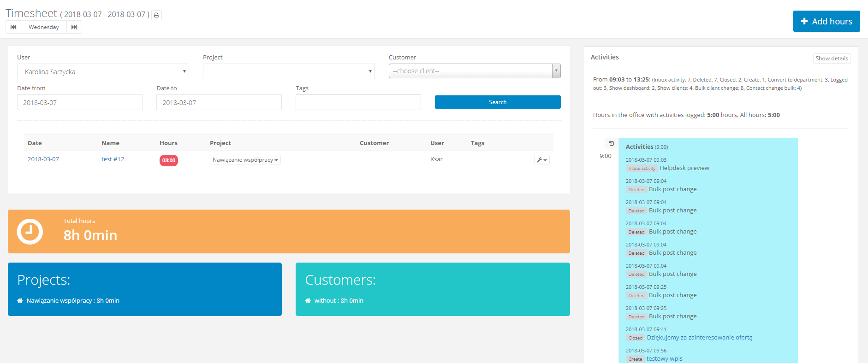Expand Nawiązanie współpracy project selector in row

(x=245, y=160)
